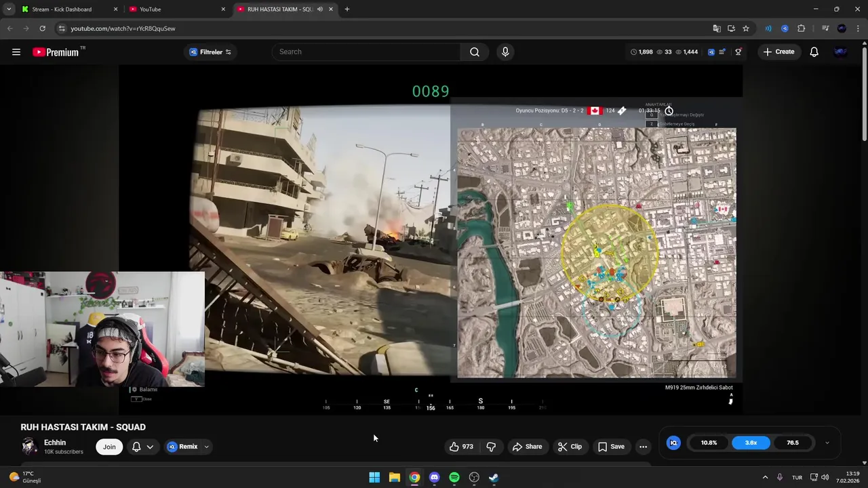
Task: Save the video to a playlist
Action: (611, 447)
